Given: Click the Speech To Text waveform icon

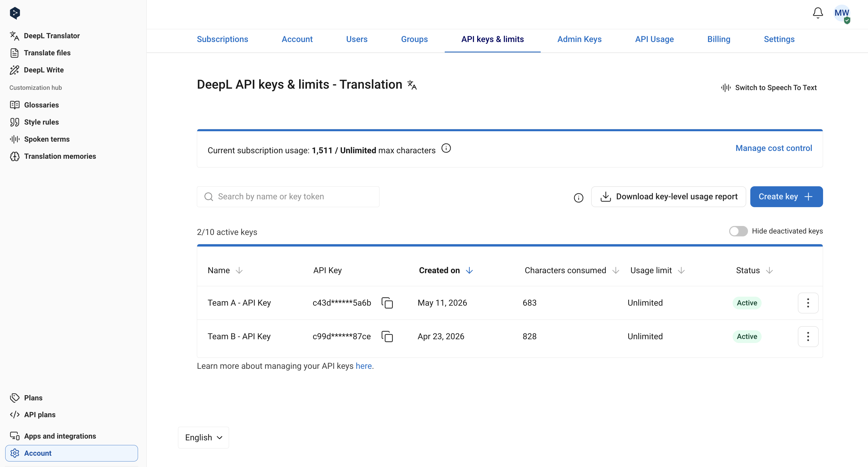Looking at the screenshot, I should click(726, 88).
